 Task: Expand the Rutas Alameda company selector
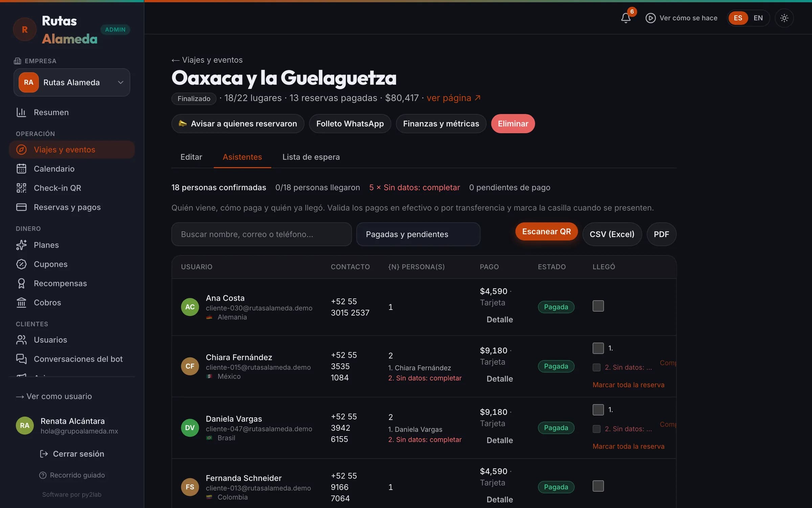[72, 82]
